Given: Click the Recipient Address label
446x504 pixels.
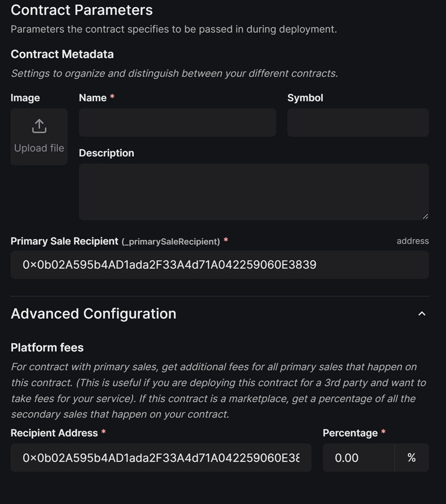Looking at the screenshot, I should [x=54, y=433].
